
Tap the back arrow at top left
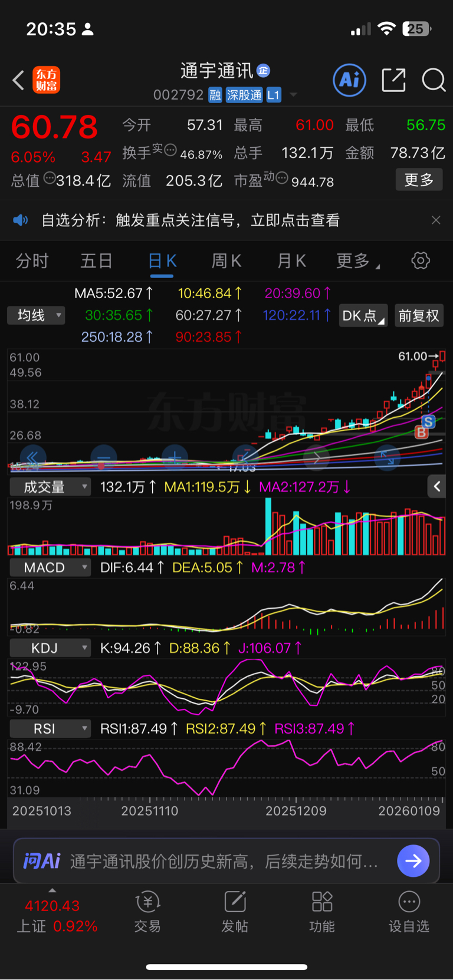tap(18, 80)
